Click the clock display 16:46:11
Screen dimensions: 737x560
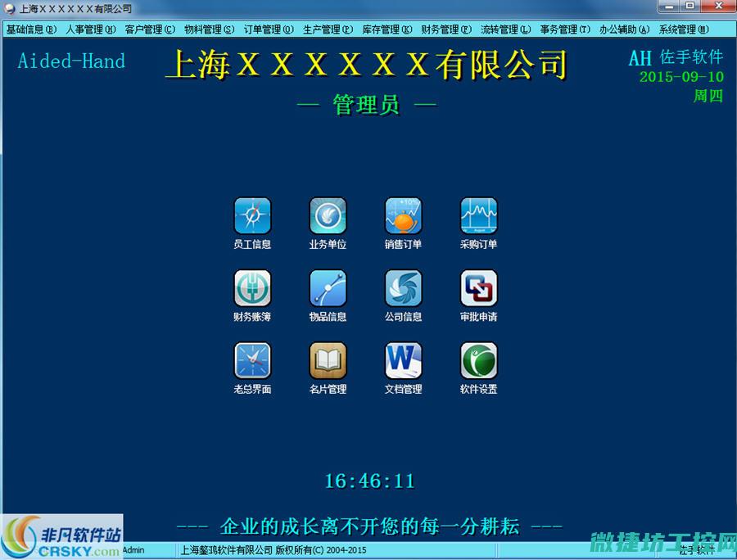coord(369,481)
